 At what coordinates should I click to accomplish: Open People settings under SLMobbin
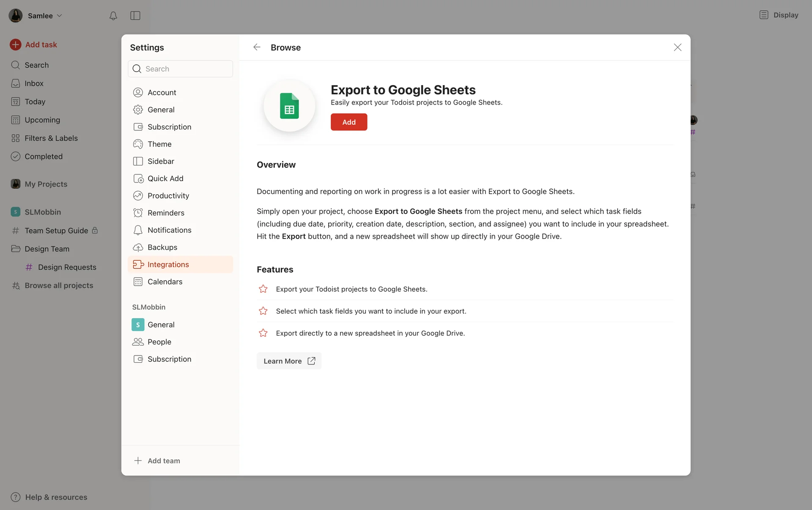tap(159, 342)
